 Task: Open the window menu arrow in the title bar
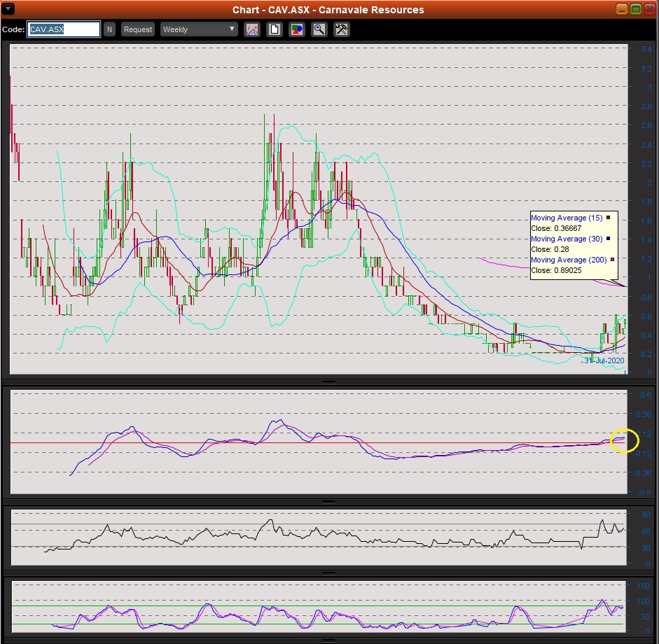click(8, 8)
